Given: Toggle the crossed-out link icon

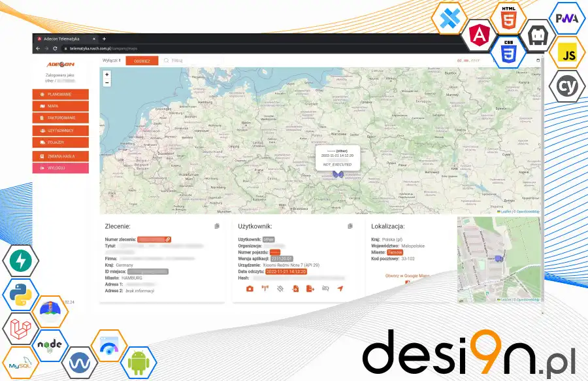Looking at the screenshot, I should point(326,290).
